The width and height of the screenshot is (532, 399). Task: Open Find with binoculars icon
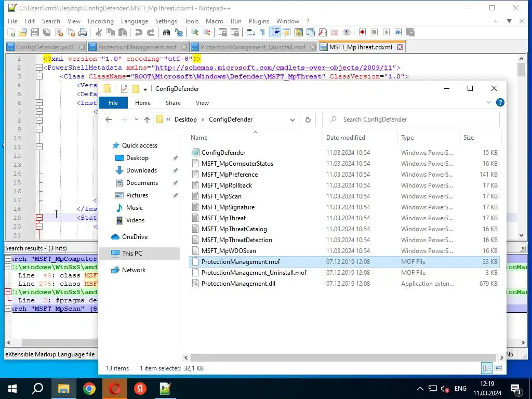166,32
